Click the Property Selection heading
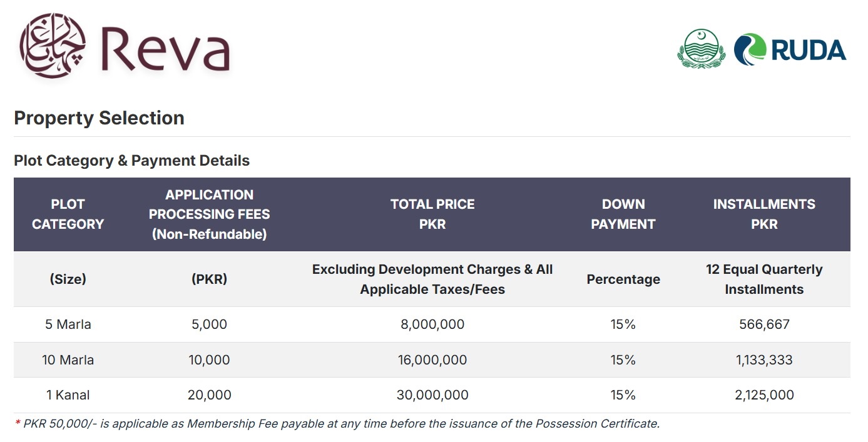868x442 pixels. pos(99,118)
